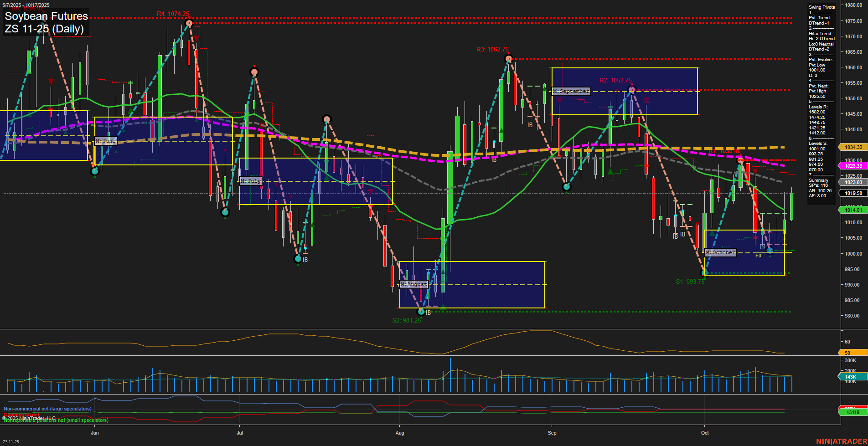Toggle the Nonreportable positions net (small speculators) series
The height and width of the screenshot is (446, 868).
pos(55,420)
